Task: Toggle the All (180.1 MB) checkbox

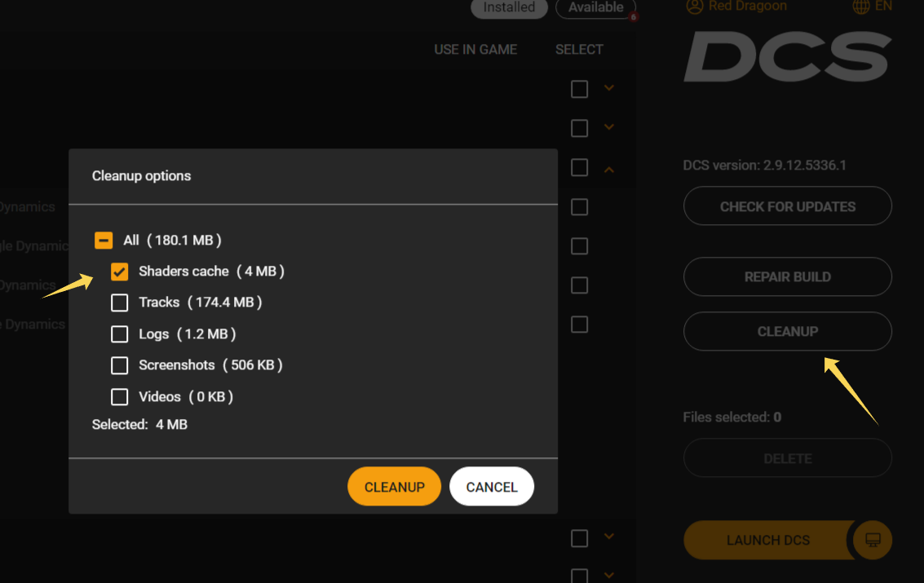Action: pyautogui.click(x=103, y=241)
